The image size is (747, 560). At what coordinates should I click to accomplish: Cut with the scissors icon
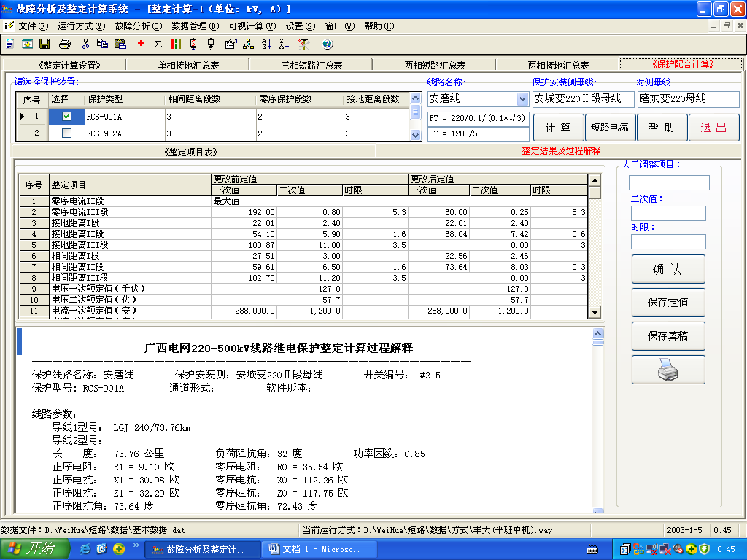pyautogui.click(x=86, y=44)
